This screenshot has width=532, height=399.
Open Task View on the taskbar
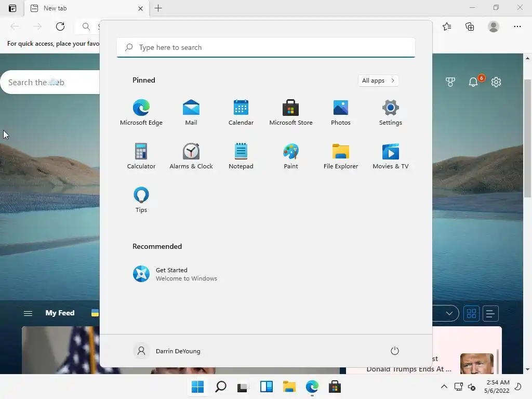click(x=243, y=387)
